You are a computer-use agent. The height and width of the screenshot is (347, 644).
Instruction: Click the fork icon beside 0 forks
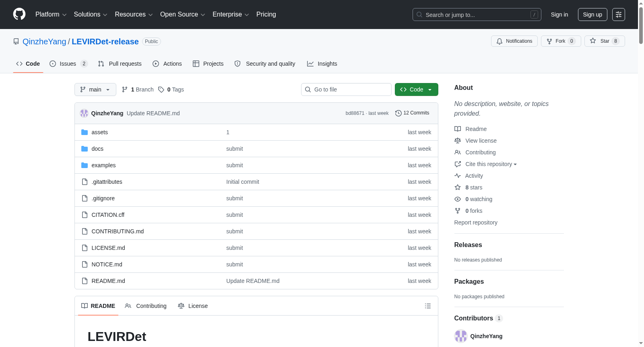pos(458,211)
